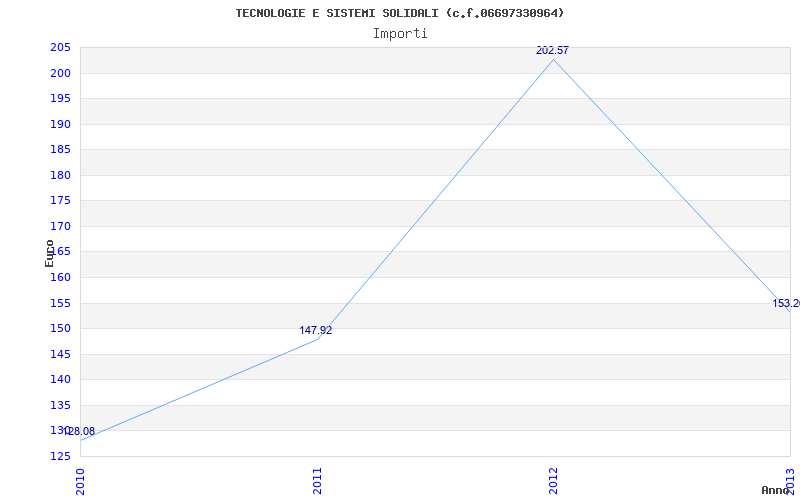
Task: Click the 200 y-axis value
Action: [60, 73]
